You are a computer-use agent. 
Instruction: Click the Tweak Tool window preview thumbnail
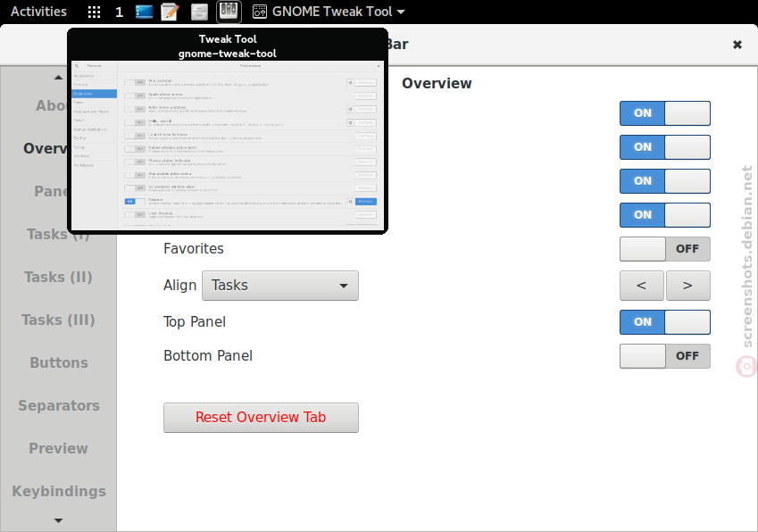228,145
